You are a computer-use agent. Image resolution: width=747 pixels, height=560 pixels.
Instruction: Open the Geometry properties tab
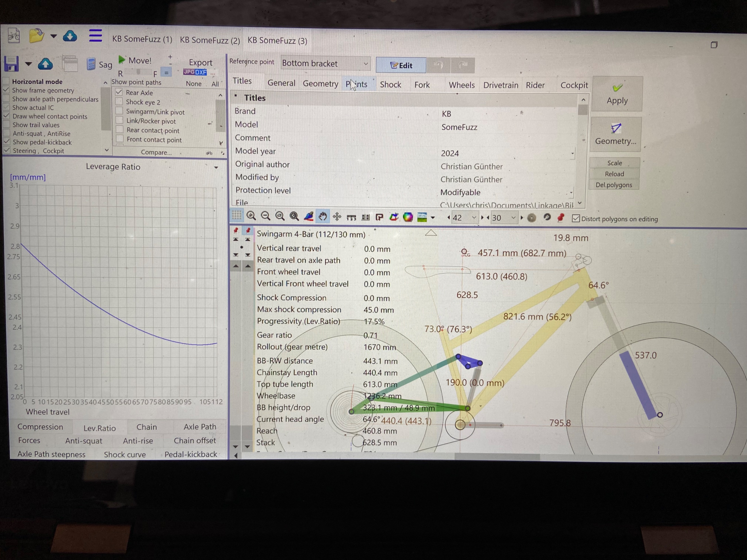320,83
